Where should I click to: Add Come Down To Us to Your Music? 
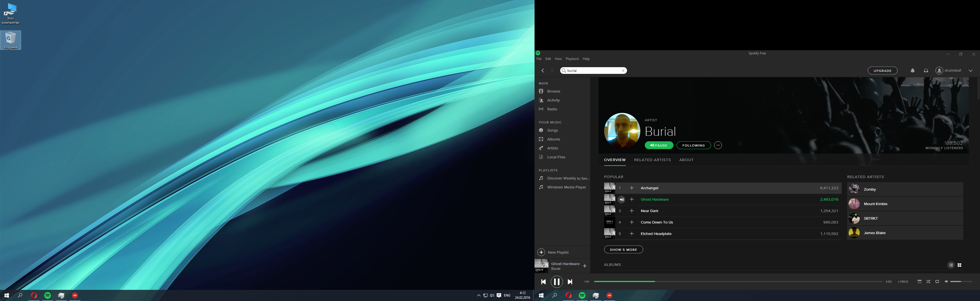632,222
